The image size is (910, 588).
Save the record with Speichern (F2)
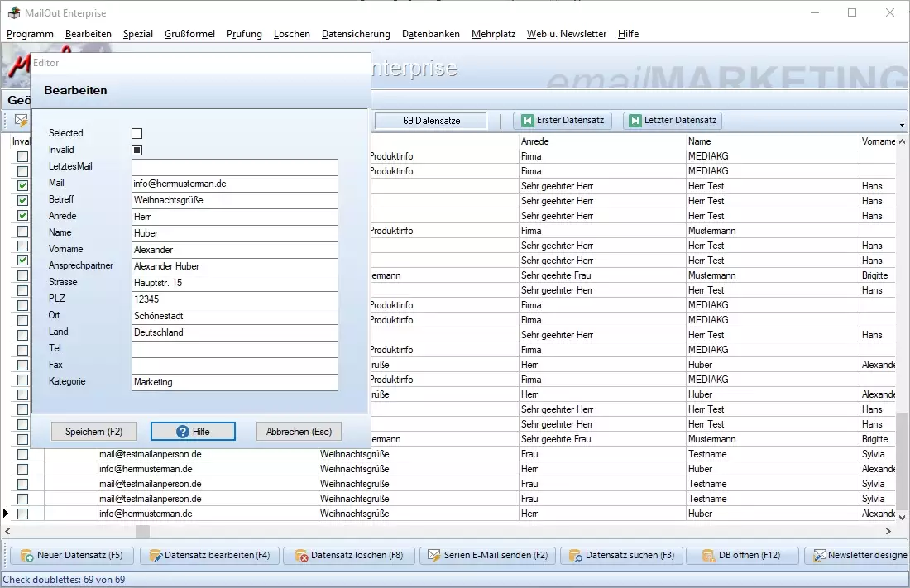tap(93, 432)
